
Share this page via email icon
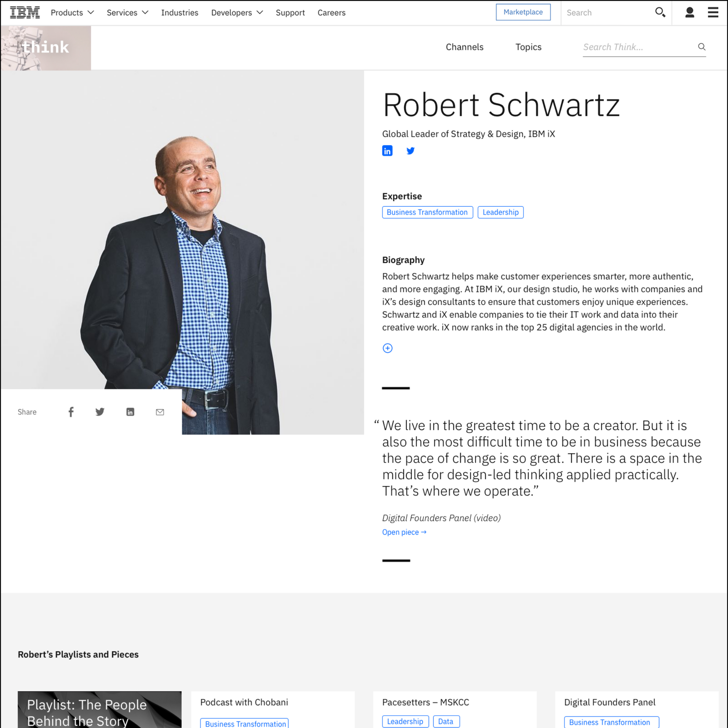tap(160, 412)
